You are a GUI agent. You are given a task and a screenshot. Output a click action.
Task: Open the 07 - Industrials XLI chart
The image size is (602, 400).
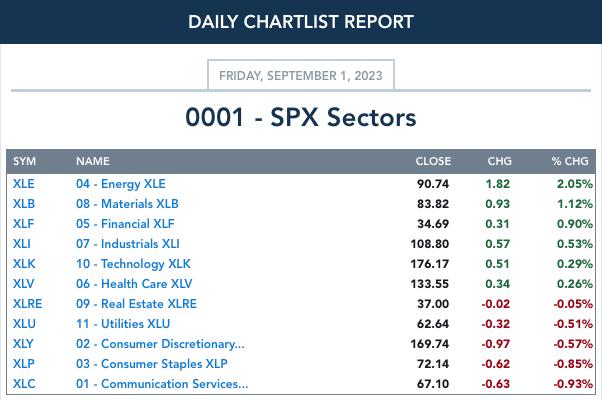tap(127, 244)
